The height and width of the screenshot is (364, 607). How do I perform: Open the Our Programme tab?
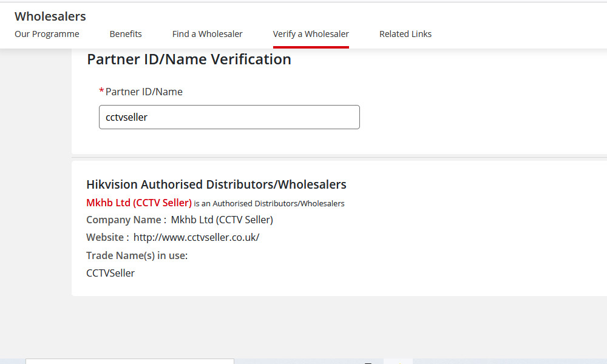click(x=47, y=34)
